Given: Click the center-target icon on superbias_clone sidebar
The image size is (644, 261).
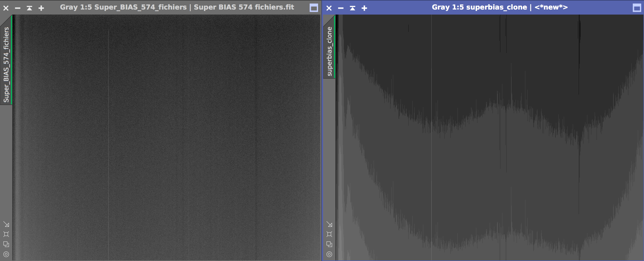Looking at the screenshot, I should [330, 254].
